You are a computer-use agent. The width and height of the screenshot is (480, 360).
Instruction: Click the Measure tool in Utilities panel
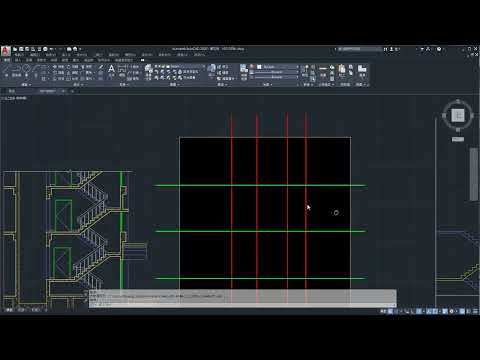coord(323,71)
